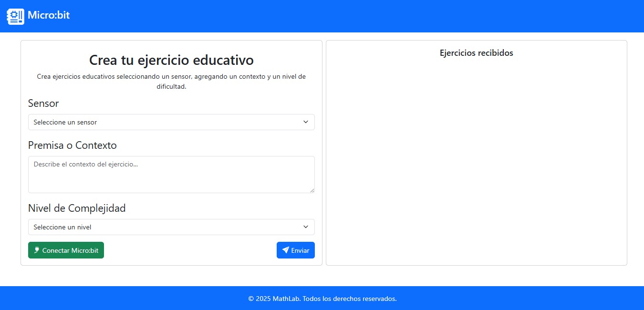
Task: Focus the Premisa o Contexto text area
Action: pyautogui.click(x=171, y=174)
